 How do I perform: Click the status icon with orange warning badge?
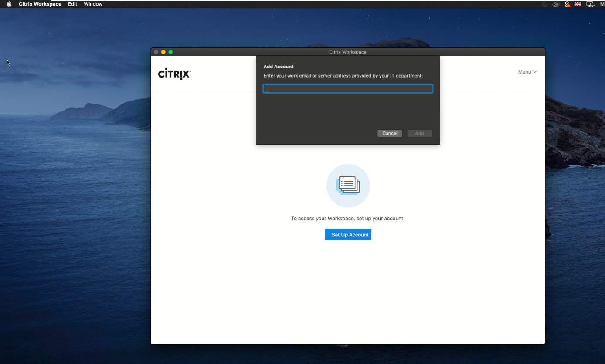[568, 4]
